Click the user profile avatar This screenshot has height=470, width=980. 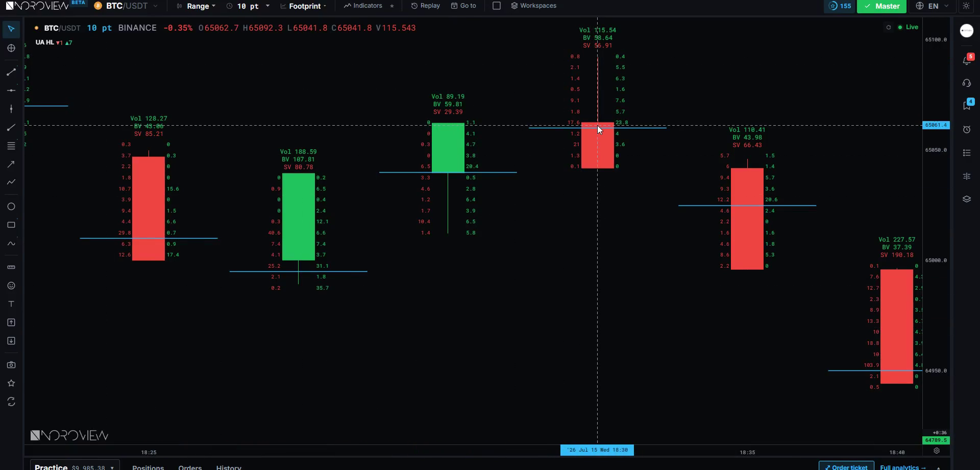click(x=967, y=31)
